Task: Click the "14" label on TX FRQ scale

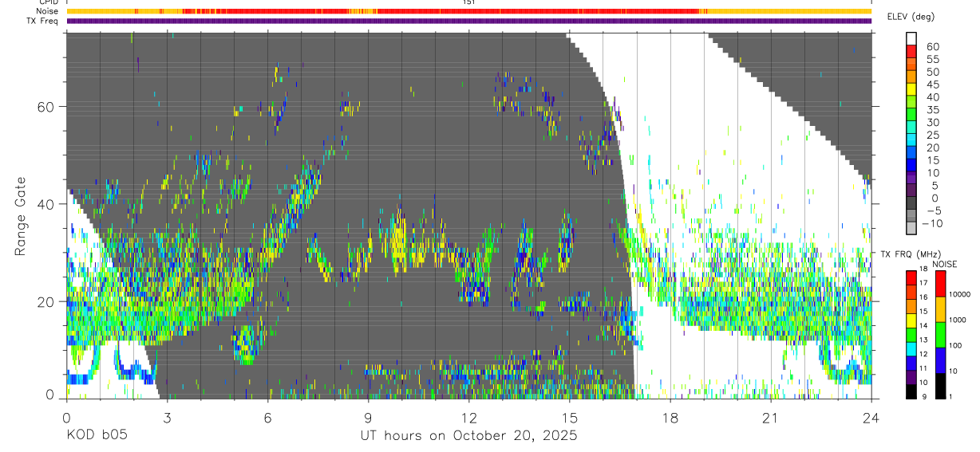Action: point(922,325)
